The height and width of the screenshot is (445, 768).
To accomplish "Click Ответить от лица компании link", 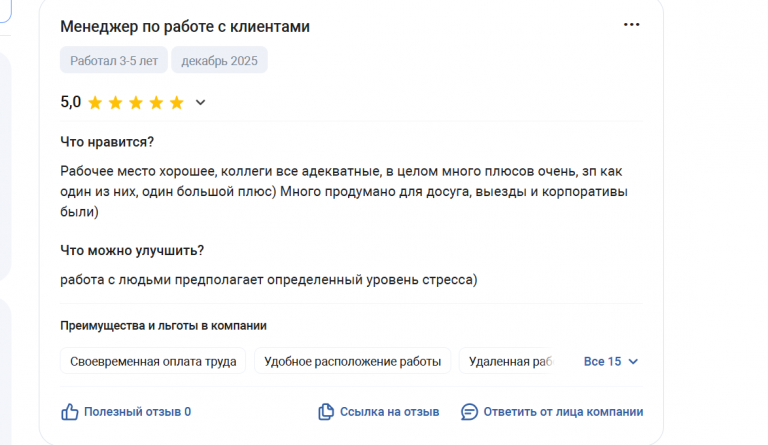I will (562, 412).
